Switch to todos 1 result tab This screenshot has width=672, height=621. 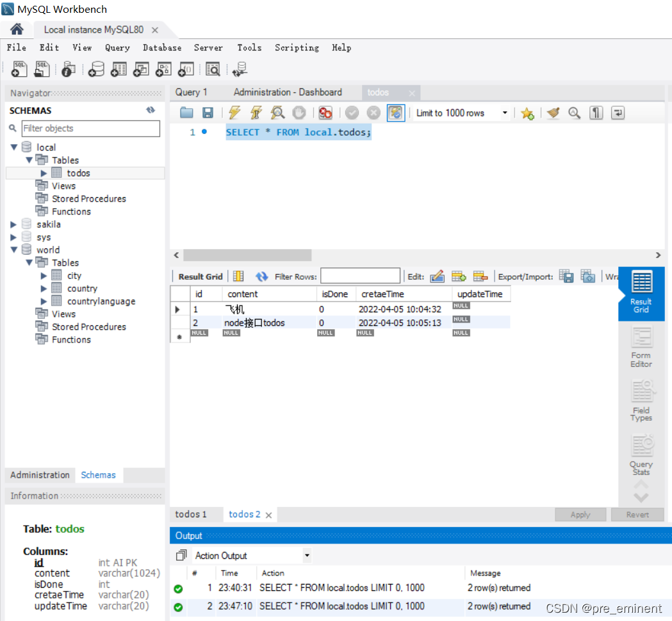pos(191,514)
